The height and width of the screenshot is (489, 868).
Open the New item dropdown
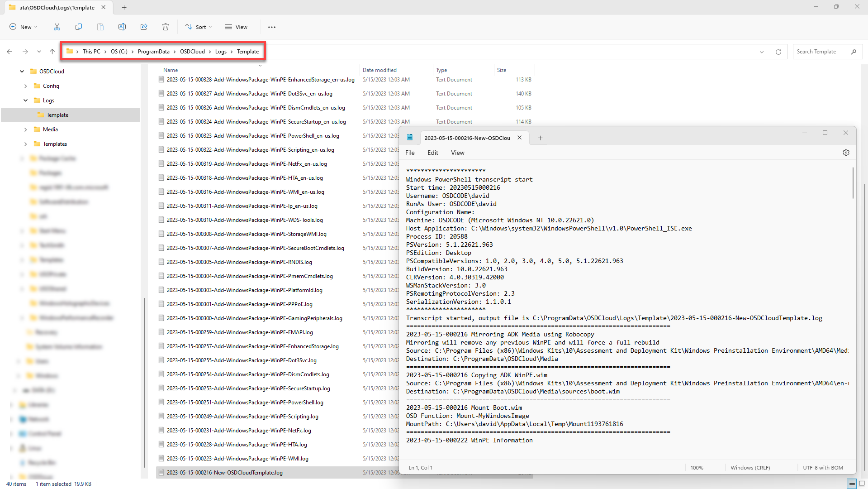point(23,27)
